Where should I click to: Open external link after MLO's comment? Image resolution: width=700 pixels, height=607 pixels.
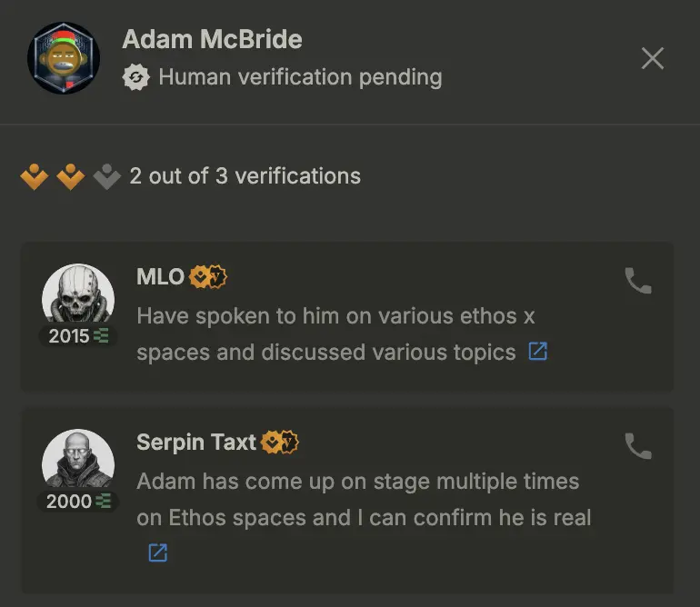pyautogui.click(x=537, y=352)
